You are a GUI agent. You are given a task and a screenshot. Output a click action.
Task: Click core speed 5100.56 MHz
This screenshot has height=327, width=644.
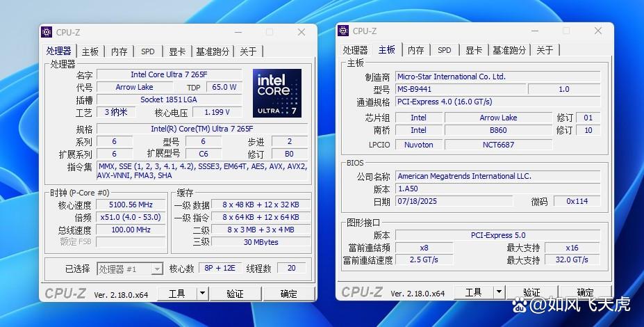point(131,205)
